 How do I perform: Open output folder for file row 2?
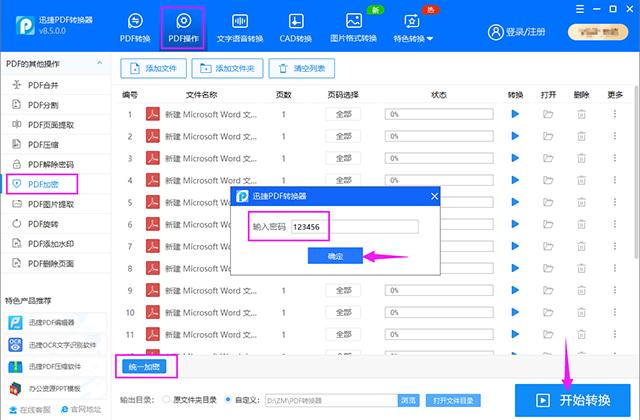tap(548, 136)
